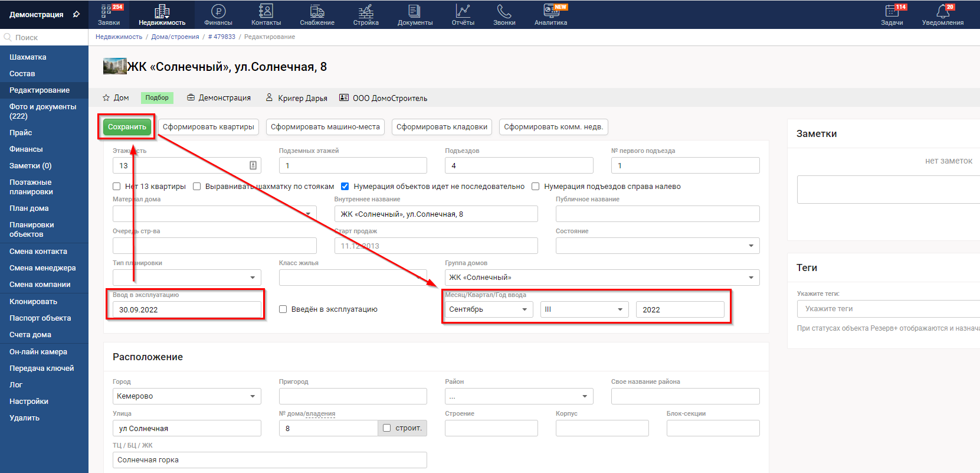Click the star icon next to Дом
980x473 pixels.
point(106,98)
